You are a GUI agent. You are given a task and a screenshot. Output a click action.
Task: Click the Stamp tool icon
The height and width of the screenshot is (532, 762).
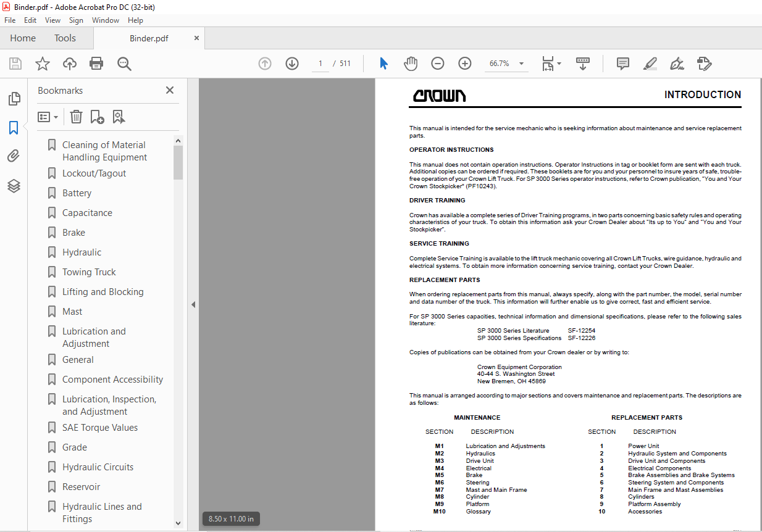point(705,64)
